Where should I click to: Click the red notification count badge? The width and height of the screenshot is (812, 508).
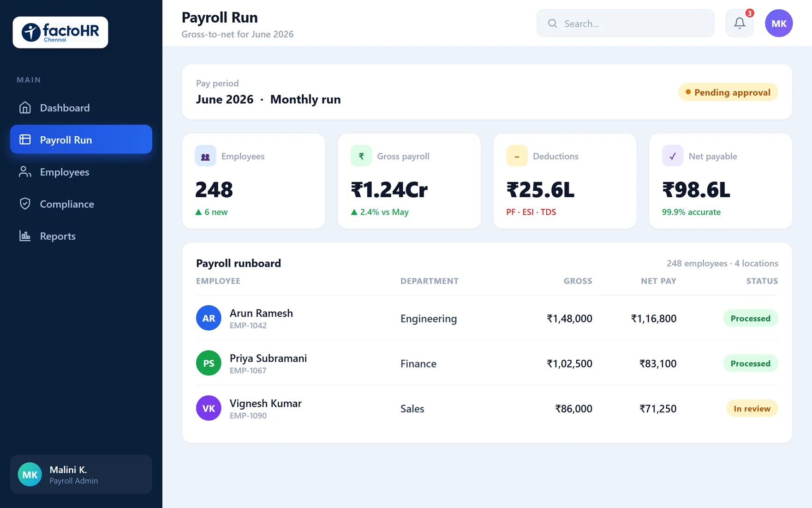[750, 13]
